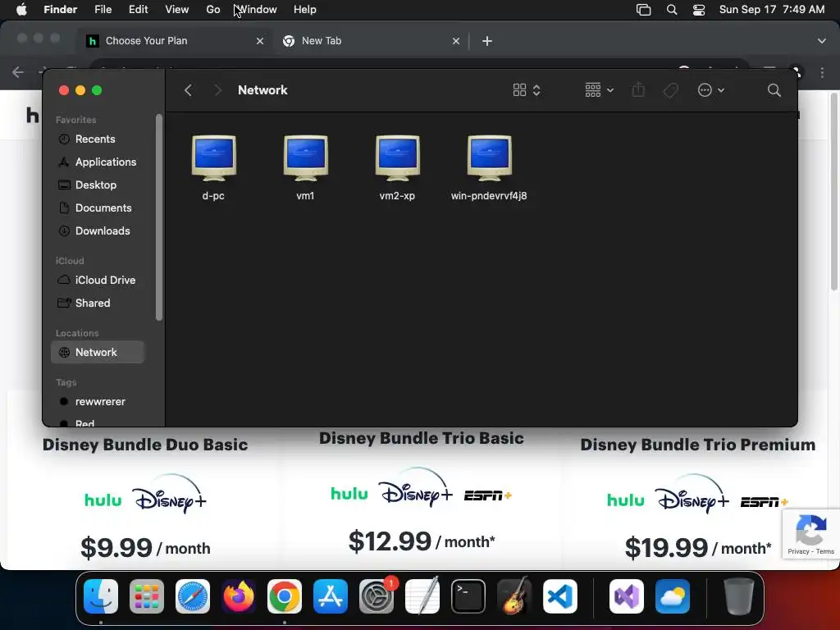Open the Edit menu
This screenshot has width=840, height=630.
coord(138,10)
